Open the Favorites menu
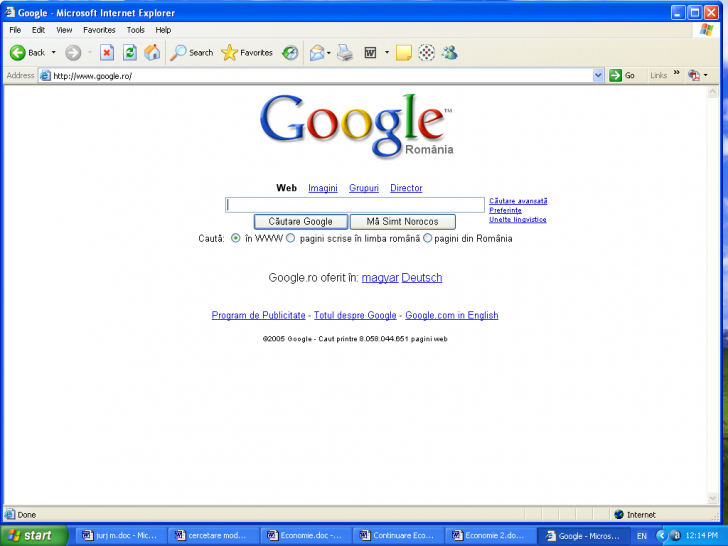Image resolution: width=728 pixels, height=546 pixels. point(99,30)
